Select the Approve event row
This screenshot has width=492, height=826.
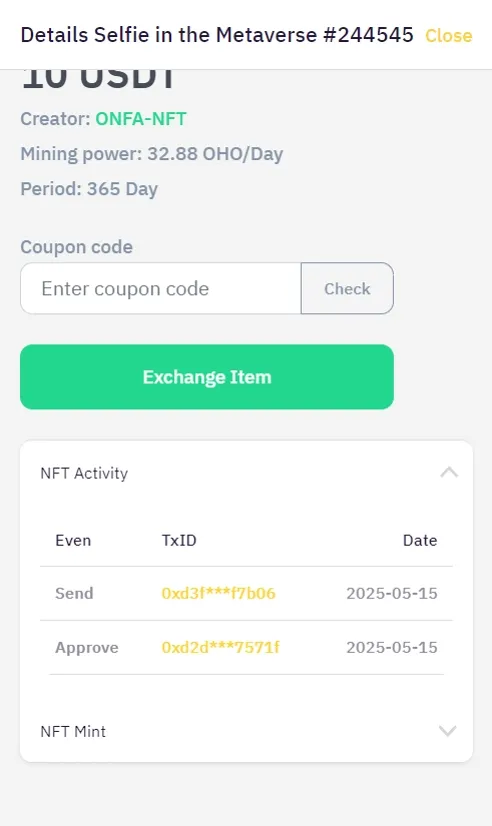(246, 647)
